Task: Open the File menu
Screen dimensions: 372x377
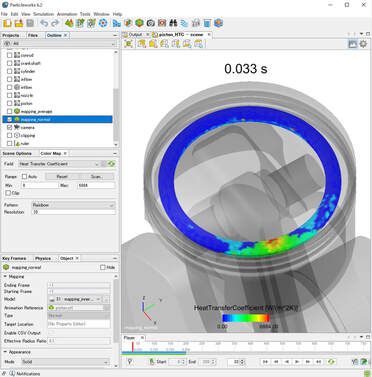Action: (4, 14)
